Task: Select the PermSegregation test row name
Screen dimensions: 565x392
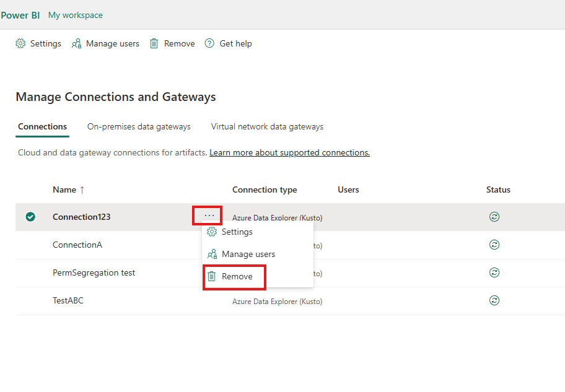Action: 94,272
